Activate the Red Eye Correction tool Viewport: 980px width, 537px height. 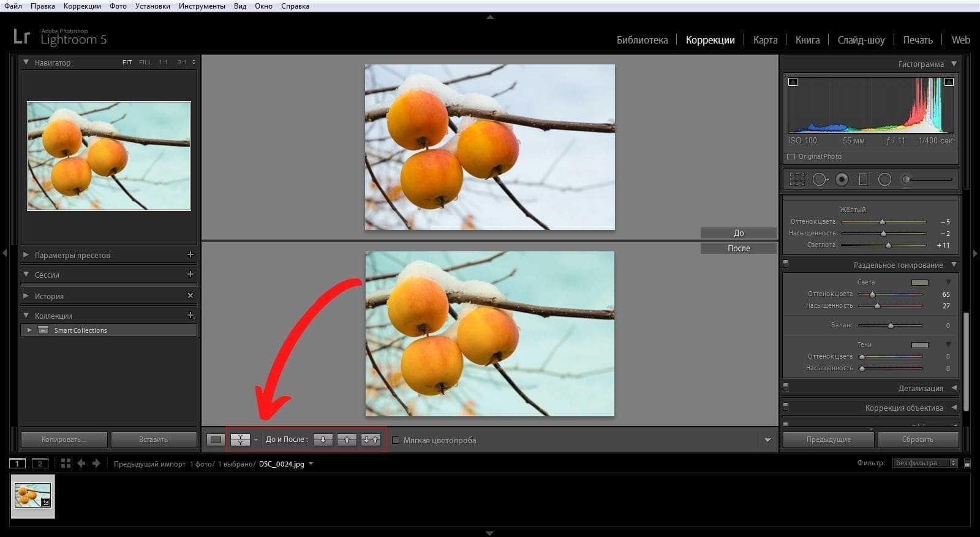coord(842,180)
